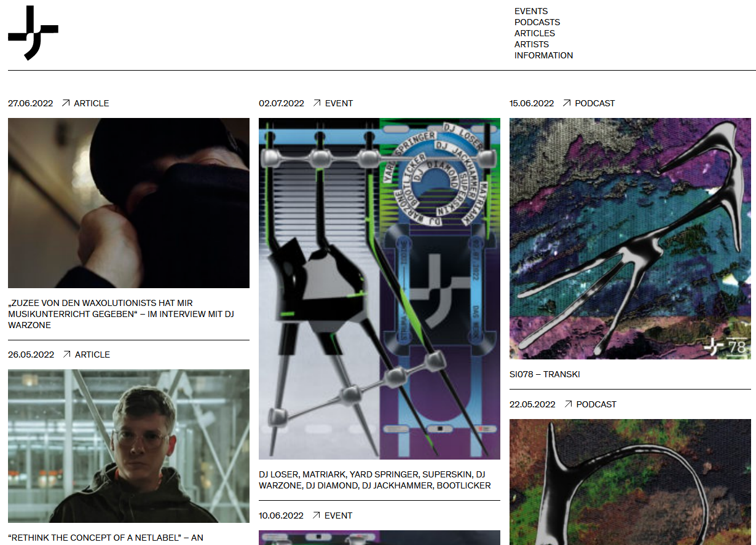This screenshot has width=756, height=545.
Task: Click arrow icon beside 27.06.2022 ARTICLE label
Action: pos(66,103)
